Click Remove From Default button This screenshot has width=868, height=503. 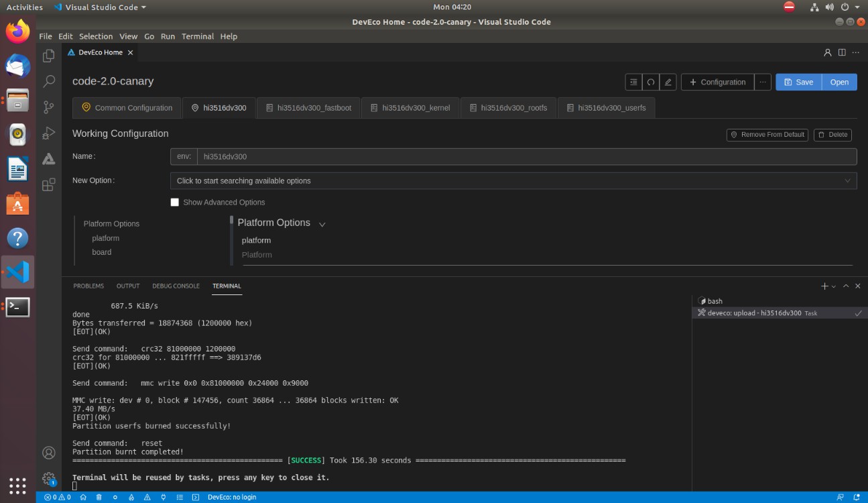pos(767,135)
